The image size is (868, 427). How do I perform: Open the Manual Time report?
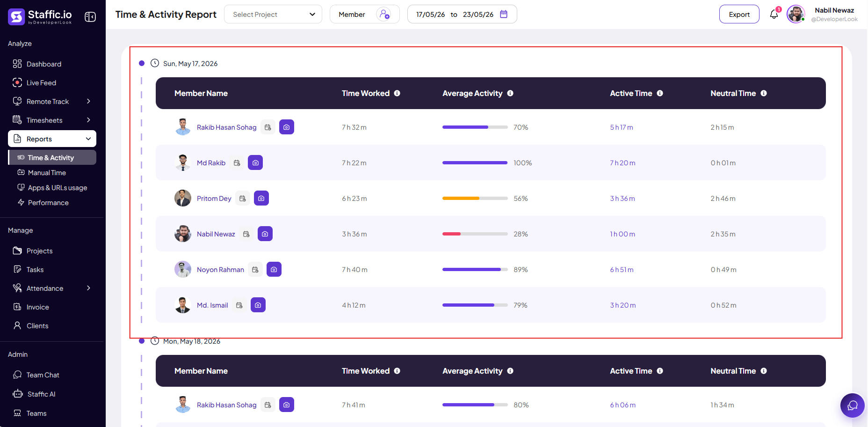pyautogui.click(x=47, y=172)
